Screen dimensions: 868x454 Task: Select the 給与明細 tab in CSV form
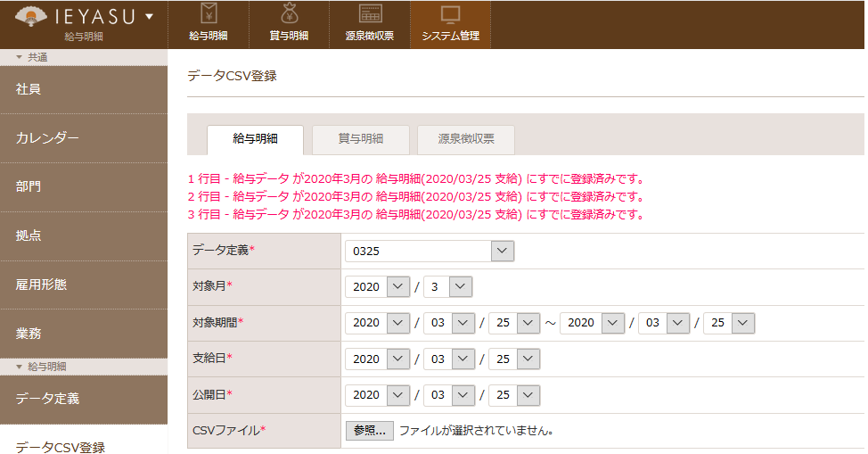point(255,139)
